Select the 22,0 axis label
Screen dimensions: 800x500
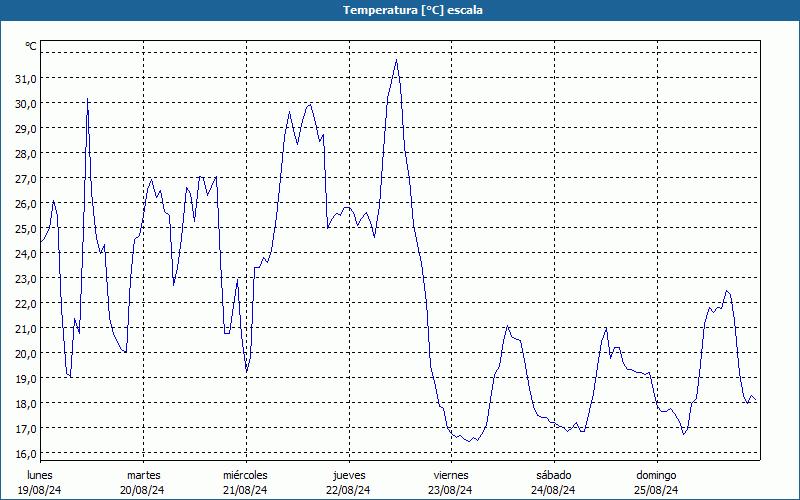point(26,304)
